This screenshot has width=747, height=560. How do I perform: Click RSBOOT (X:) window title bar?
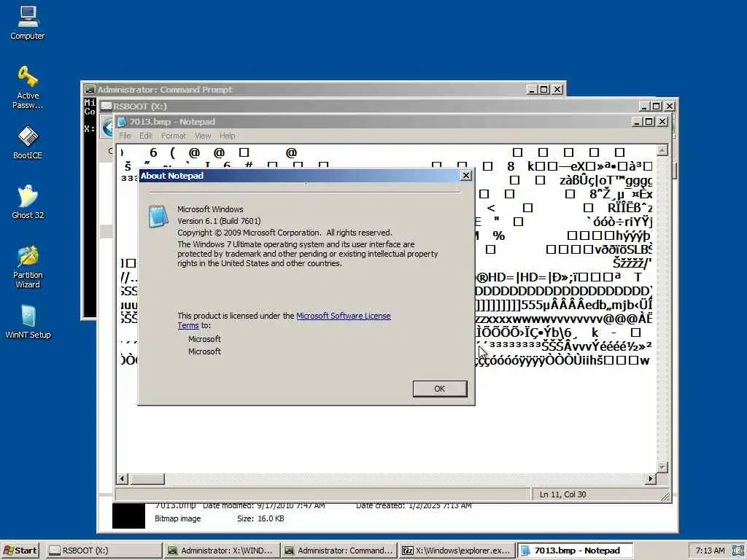tap(371, 106)
